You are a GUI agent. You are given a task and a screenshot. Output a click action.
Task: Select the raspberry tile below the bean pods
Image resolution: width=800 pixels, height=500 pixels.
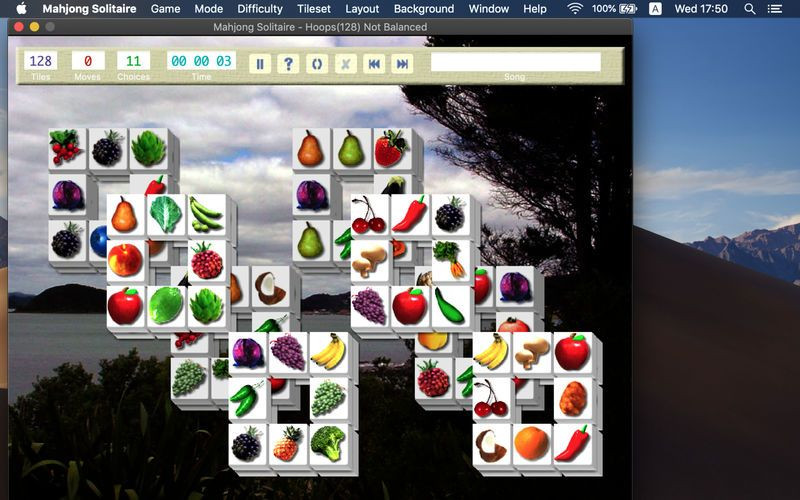207,261
